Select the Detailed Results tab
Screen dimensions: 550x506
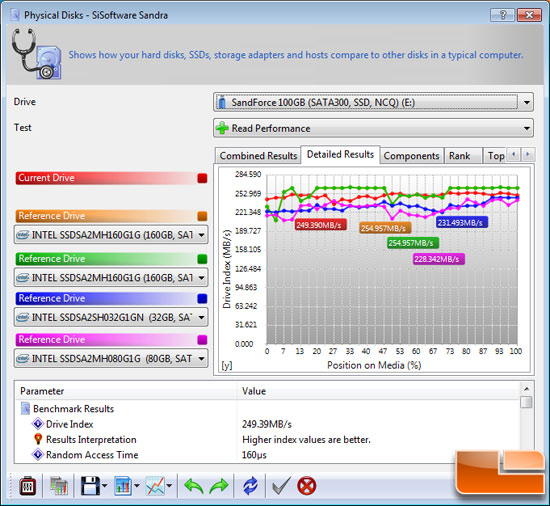click(x=340, y=154)
